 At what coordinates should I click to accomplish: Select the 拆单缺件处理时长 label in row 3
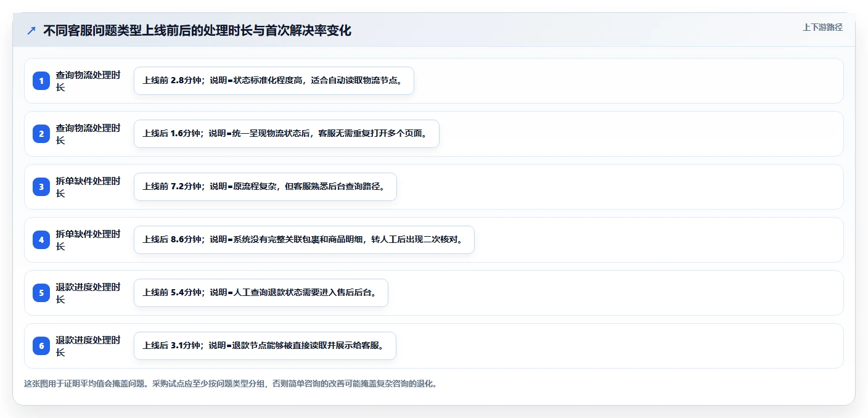88,187
